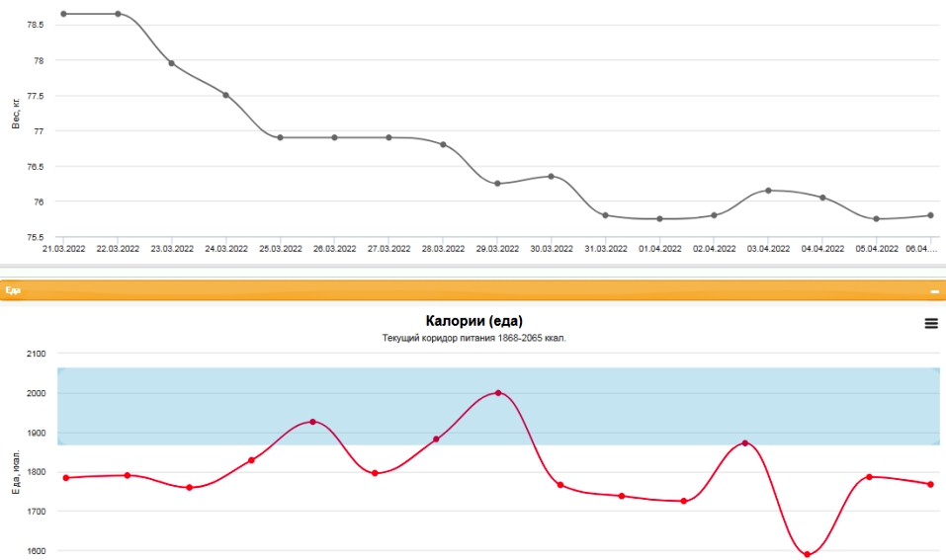Click subtitle Текущий коридор питания 1868-2065 ккал.
Screen dimensions: 946x560
[474, 338]
